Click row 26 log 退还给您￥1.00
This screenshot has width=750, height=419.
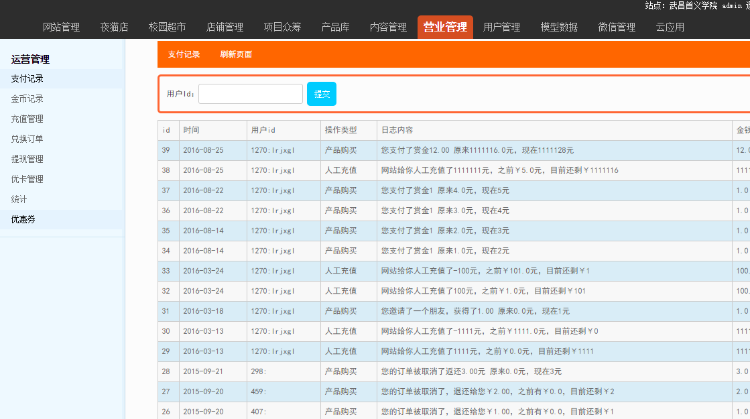pos(498,411)
